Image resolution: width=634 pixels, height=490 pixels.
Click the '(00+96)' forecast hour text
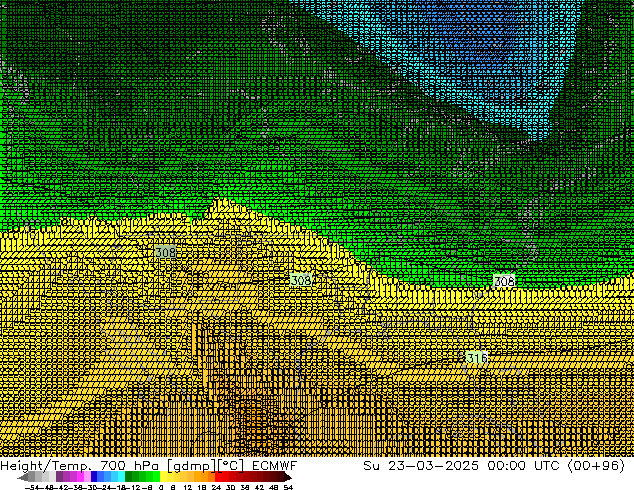[x=596, y=466]
